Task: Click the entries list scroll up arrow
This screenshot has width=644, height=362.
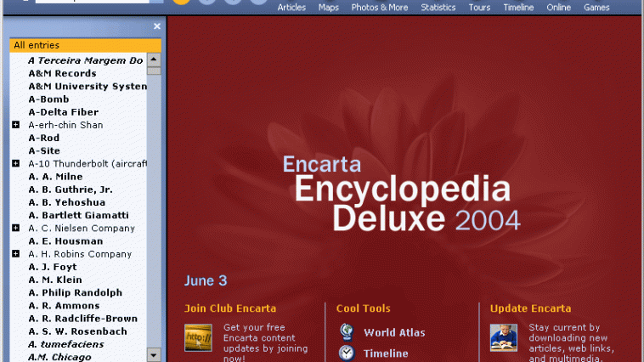Action: pyautogui.click(x=154, y=59)
